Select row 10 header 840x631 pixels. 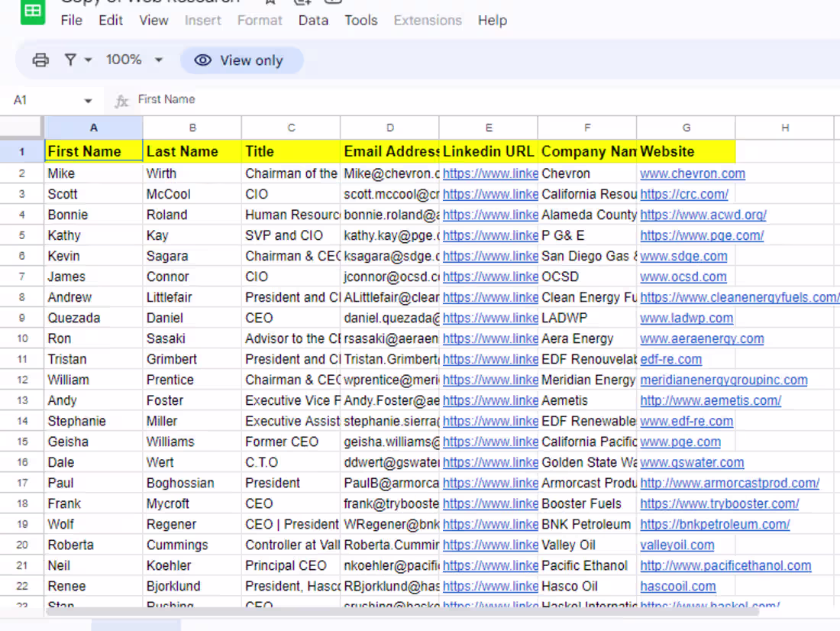coord(21,339)
